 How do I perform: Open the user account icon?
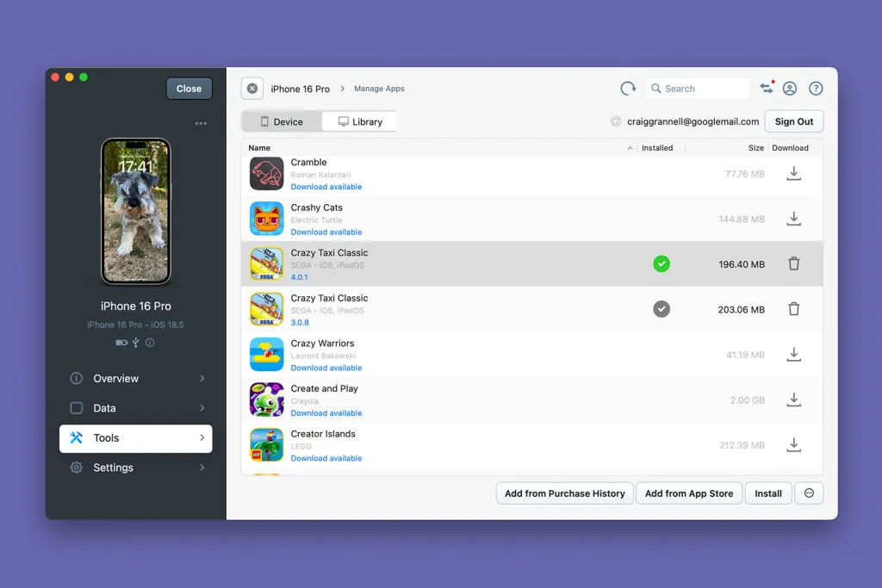(790, 89)
